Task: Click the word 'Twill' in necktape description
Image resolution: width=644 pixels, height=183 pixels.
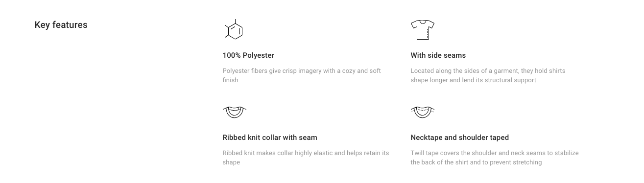Action: [x=417, y=153]
